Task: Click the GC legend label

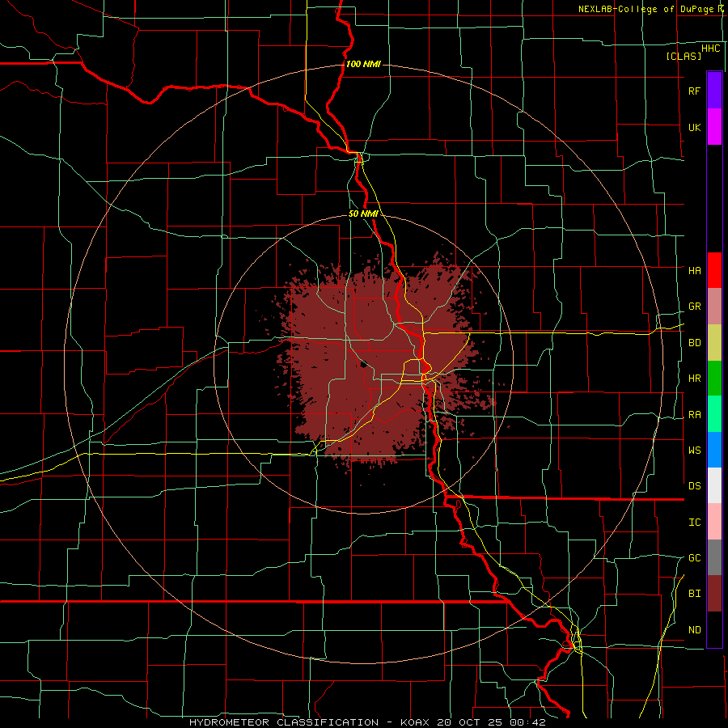Action: 694,558
